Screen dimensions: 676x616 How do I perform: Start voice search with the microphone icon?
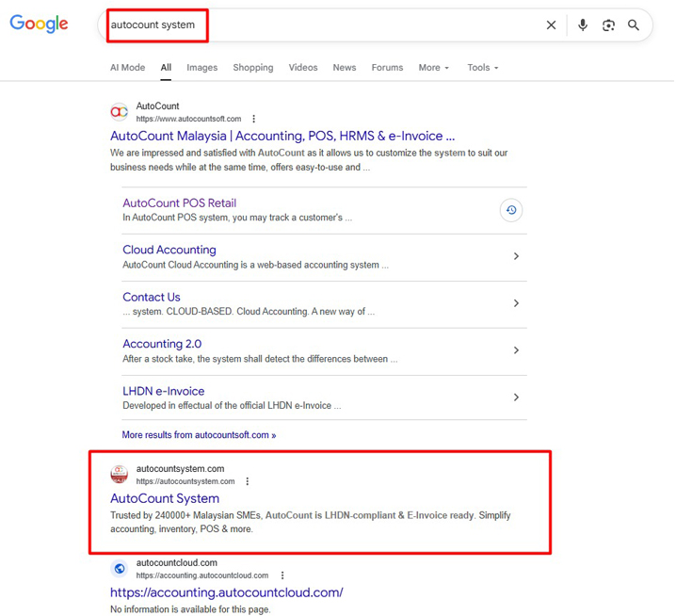(583, 25)
